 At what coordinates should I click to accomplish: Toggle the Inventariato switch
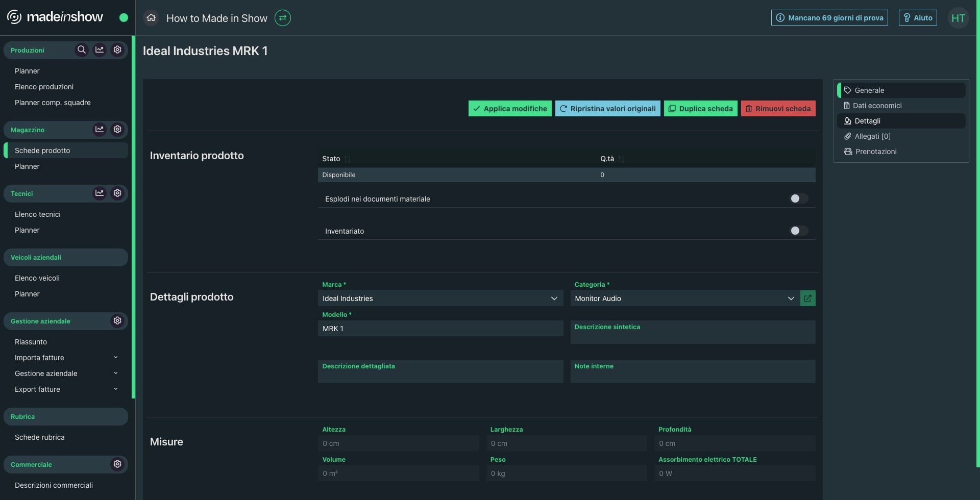(798, 231)
